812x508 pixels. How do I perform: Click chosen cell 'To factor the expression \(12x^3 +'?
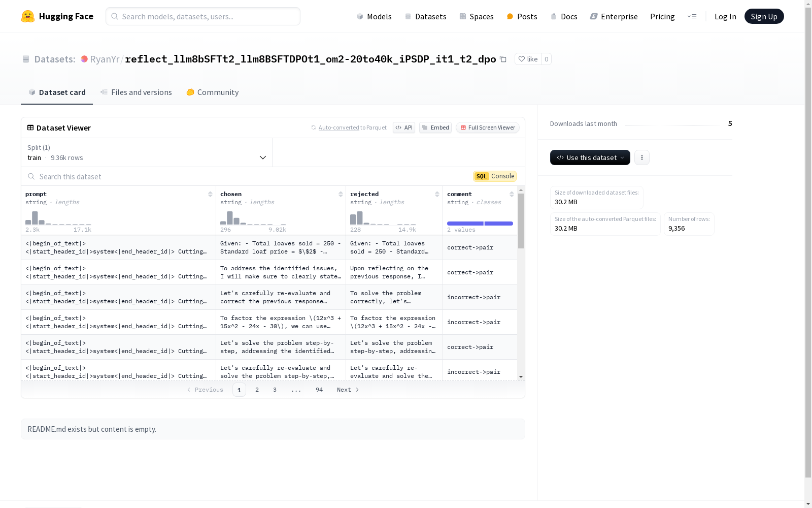tap(281, 322)
